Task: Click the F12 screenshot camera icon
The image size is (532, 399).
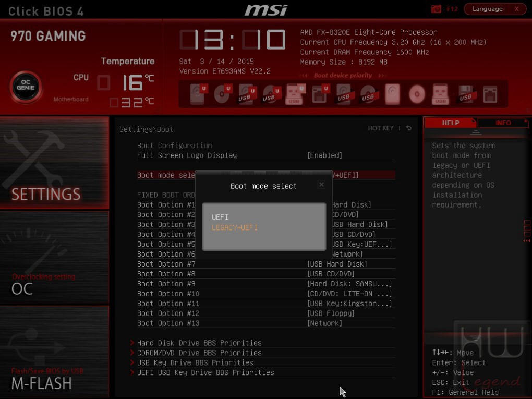Action: point(436,9)
